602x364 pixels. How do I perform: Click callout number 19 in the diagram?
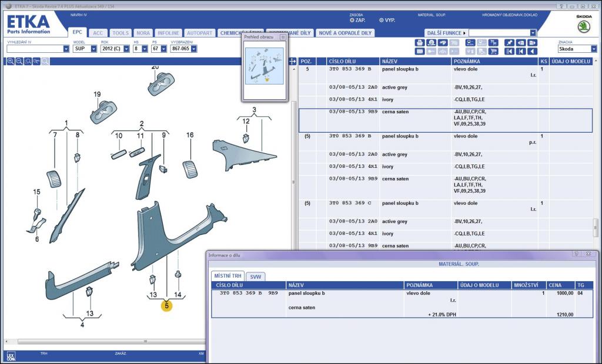(x=97, y=95)
